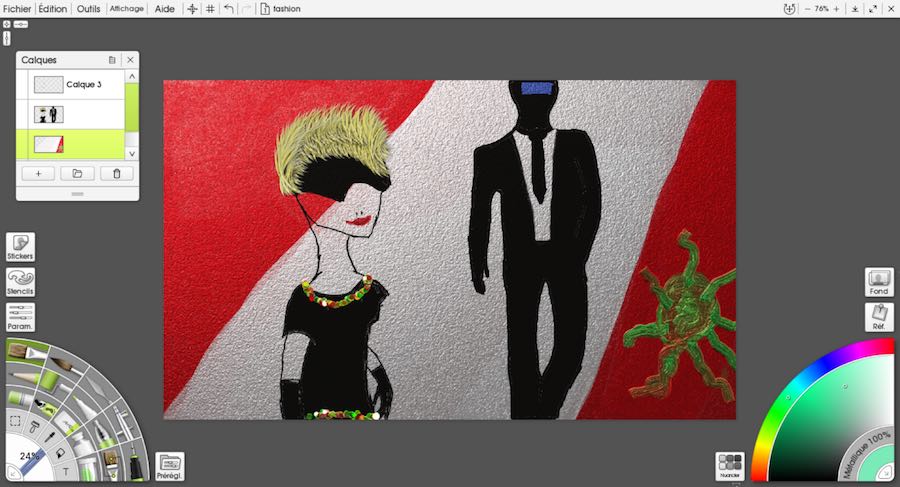Screen dimensions: 900x487
Task: Close the Calques panel
Action: (130, 60)
